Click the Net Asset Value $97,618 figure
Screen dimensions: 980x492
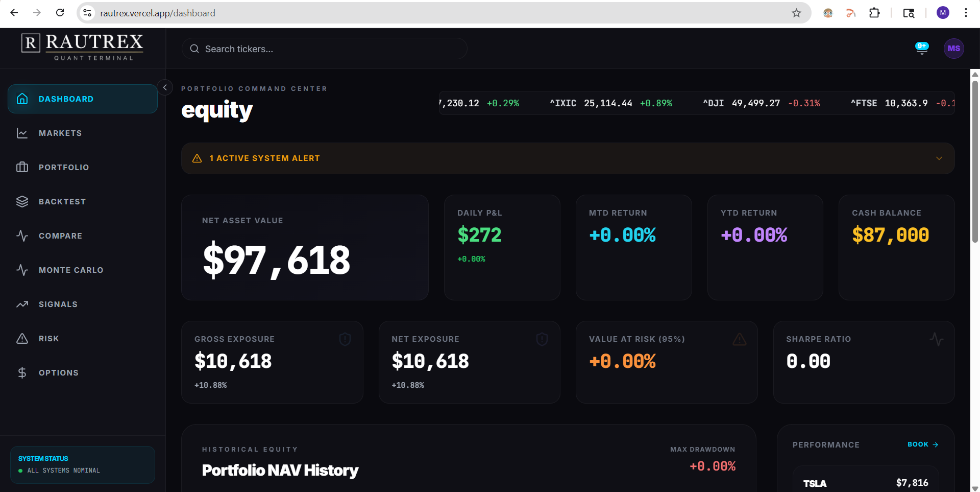(x=277, y=260)
